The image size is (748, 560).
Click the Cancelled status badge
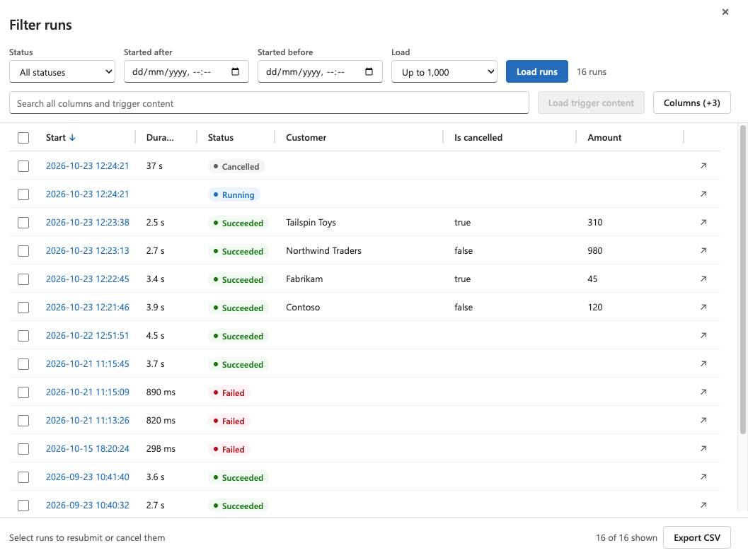[x=236, y=166]
